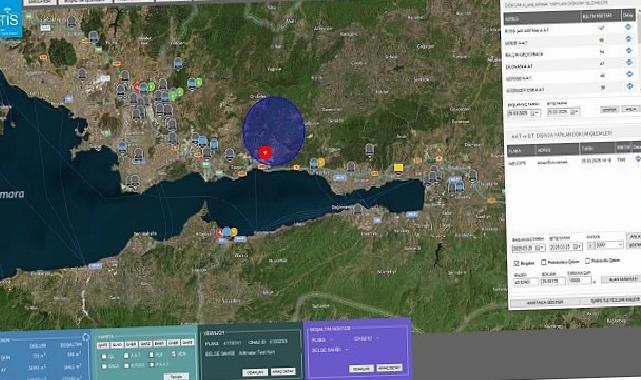The image size is (641, 380).
Task: Click the locate icon in the first row of the top table
Action: [x=628, y=27]
